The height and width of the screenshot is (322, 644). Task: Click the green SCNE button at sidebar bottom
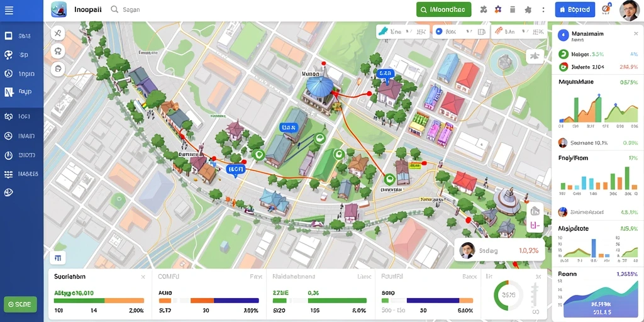(21, 304)
